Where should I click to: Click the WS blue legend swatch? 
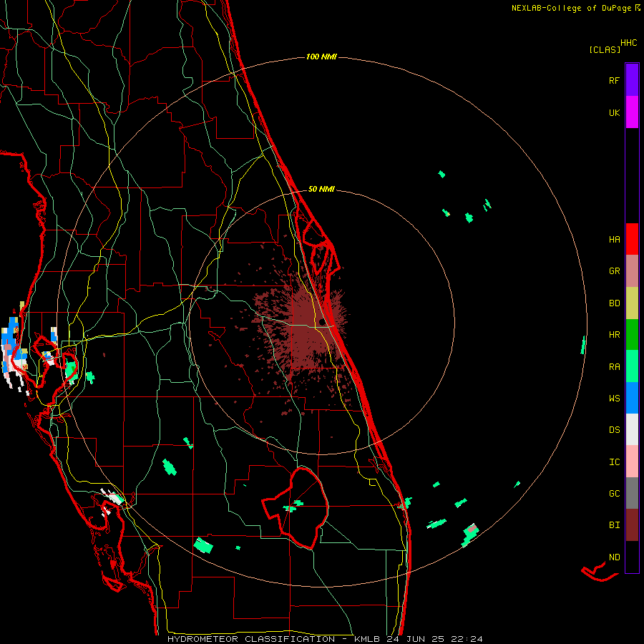click(632, 398)
